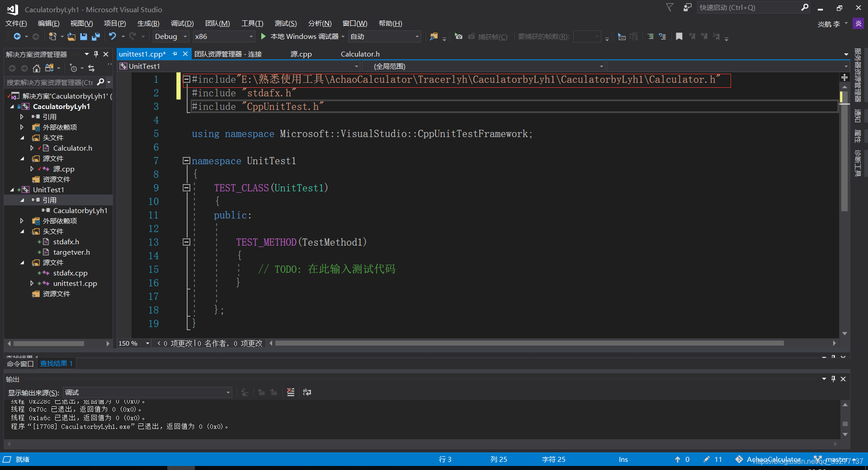Click the Solution Explorer view switch icon
The height and width of the screenshot is (470, 868).
[49, 68]
